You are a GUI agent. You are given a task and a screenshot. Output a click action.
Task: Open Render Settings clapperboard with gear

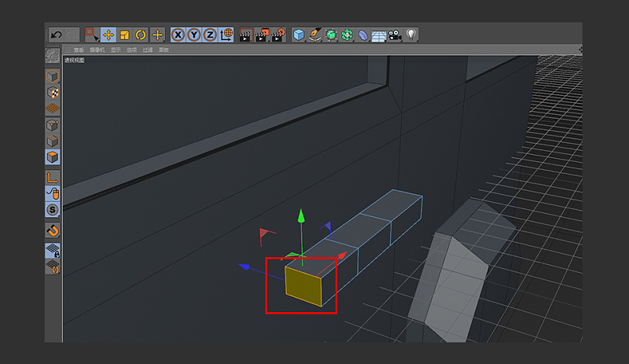pyautogui.click(x=278, y=35)
